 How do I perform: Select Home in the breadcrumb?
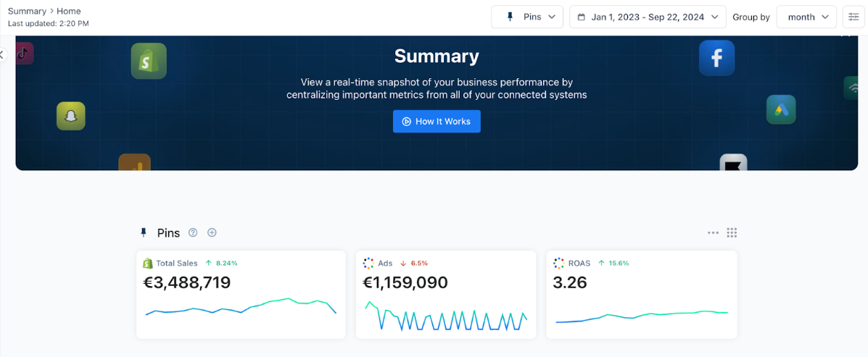tap(69, 11)
